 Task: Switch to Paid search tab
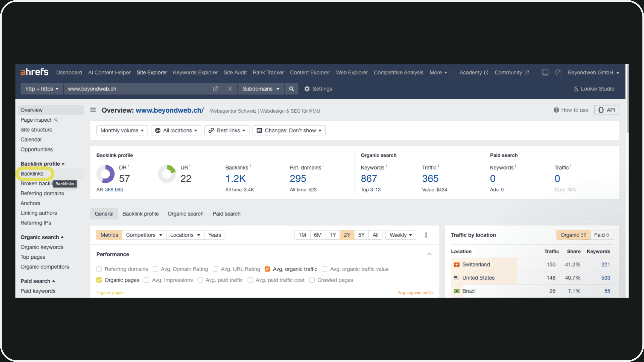[x=226, y=214]
